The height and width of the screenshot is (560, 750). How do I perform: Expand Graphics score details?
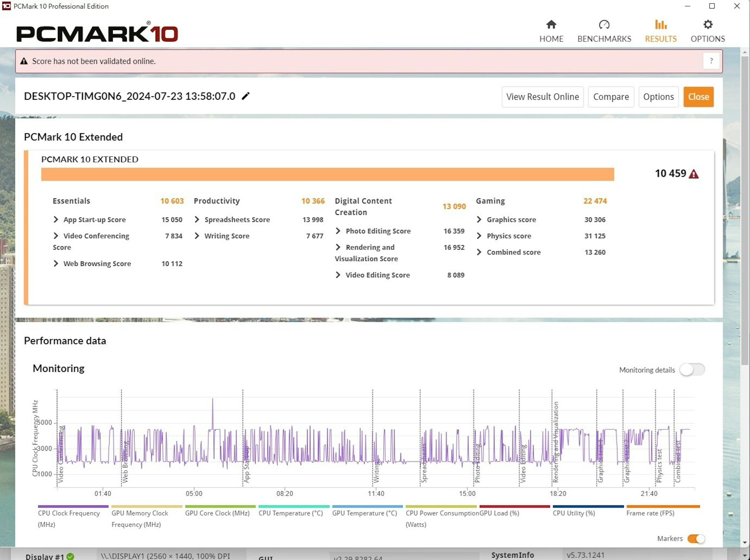pyautogui.click(x=478, y=220)
